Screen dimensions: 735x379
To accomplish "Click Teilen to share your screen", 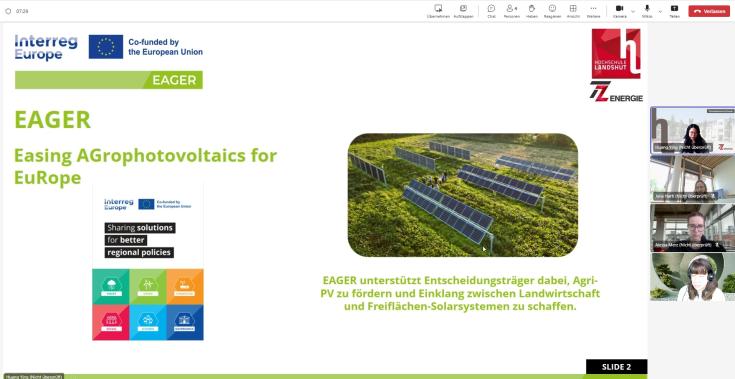I will pyautogui.click(x=674, y=11).
